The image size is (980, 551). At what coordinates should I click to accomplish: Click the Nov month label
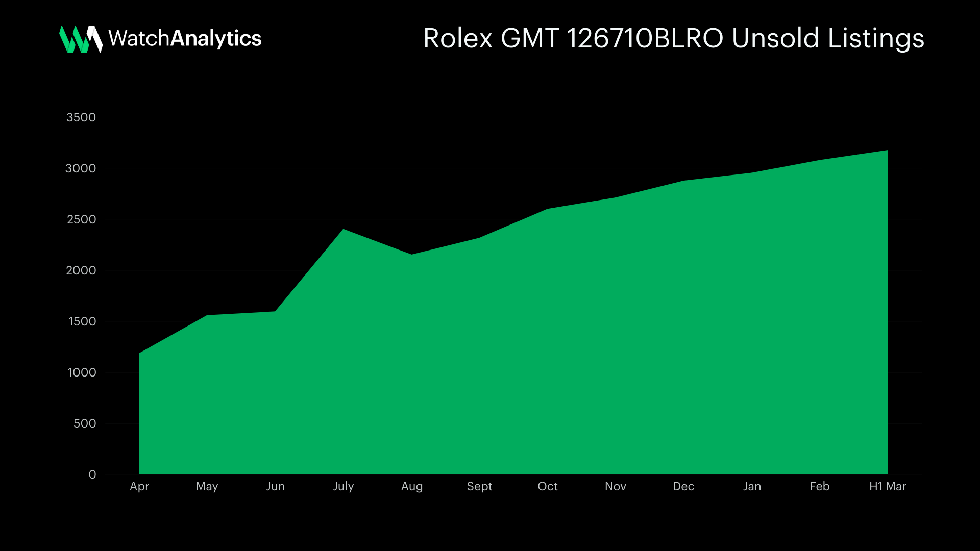pos(615,486)
